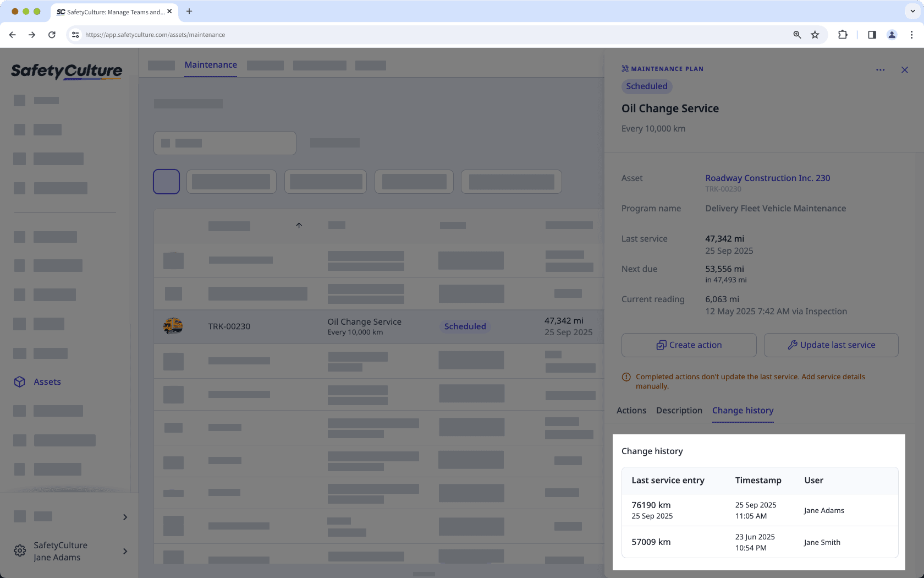Image resolution: width=924 pixels, height=578 pixels.
Task: Open the maintenance plan overflow menu
Action: (881, 70)
